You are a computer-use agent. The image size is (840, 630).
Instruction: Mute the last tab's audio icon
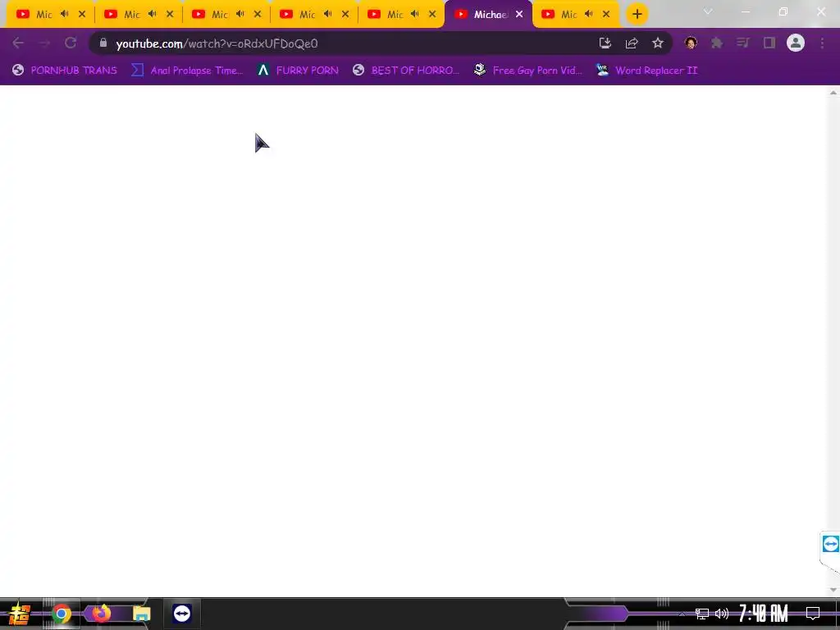[589, 14]
